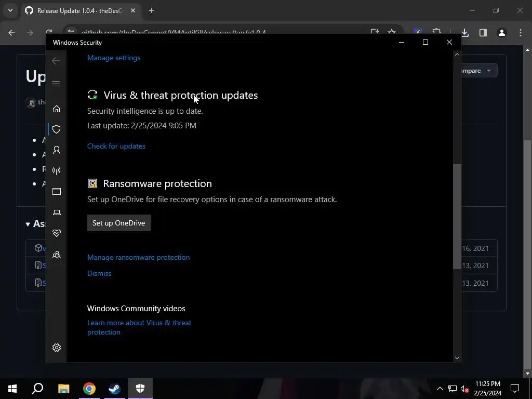Image resolution: width=532 pixels, height=399 pixels.
Task: Open Chrome tab search dropdown
Action: click(x=10, y=10)
